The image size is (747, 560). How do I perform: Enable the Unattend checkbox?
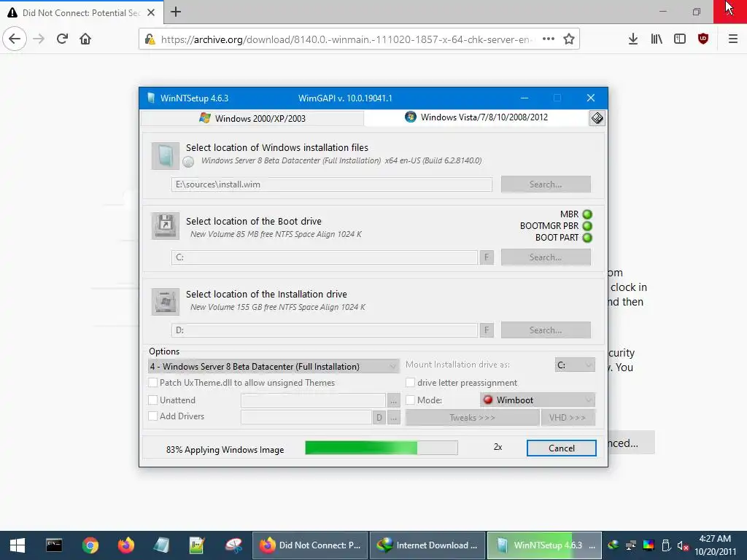(x=153, y=400)
